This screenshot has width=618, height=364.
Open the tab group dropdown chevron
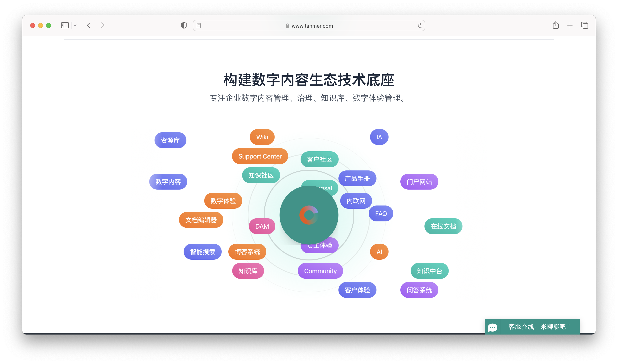pyautogui.click(x=75, y=25)
